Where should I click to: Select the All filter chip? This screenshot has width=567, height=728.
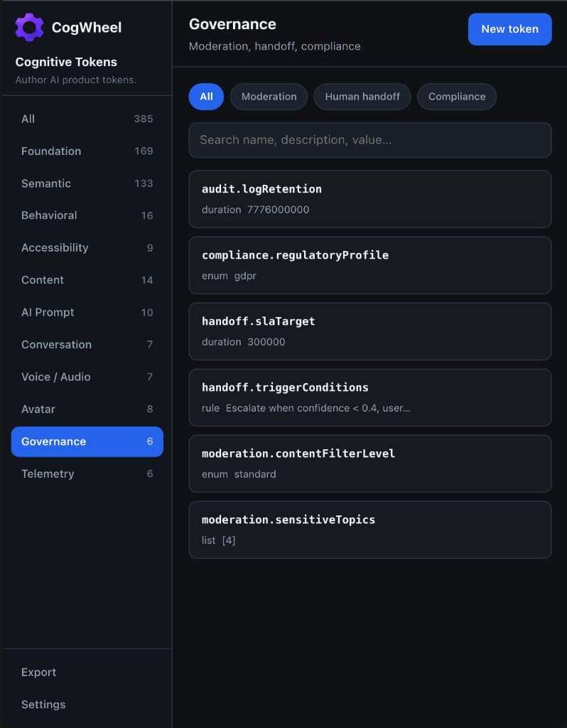point(206,97)
